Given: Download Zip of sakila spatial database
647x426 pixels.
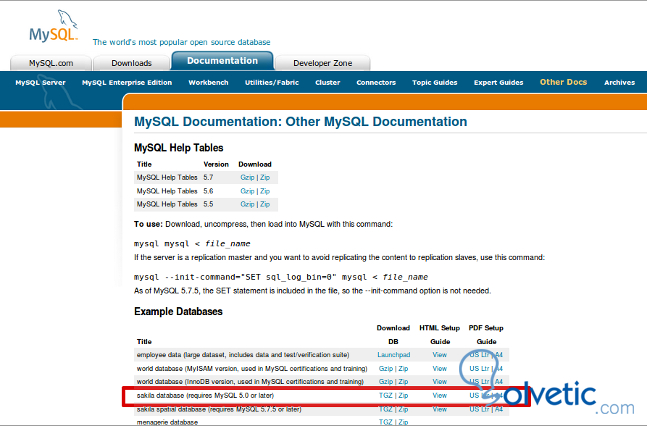Looking at the screenshot, I should 403,409.
